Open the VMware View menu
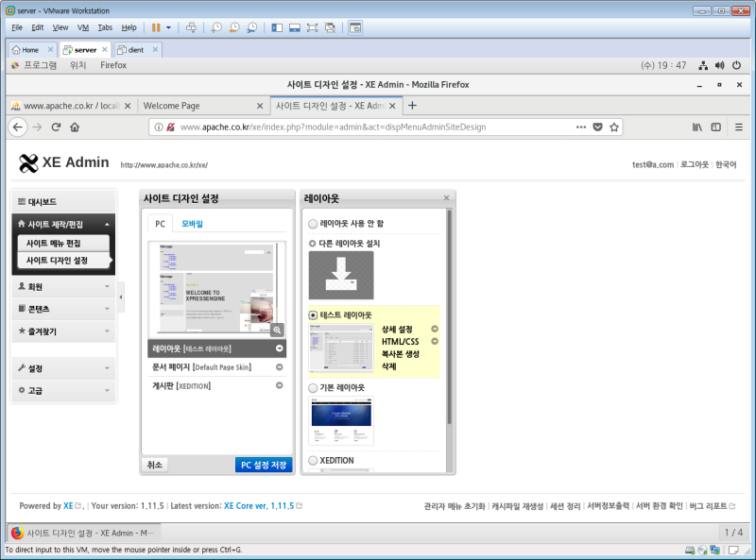Image resolution: width=756 pixels, height=560 pixels. coord(60,27)
